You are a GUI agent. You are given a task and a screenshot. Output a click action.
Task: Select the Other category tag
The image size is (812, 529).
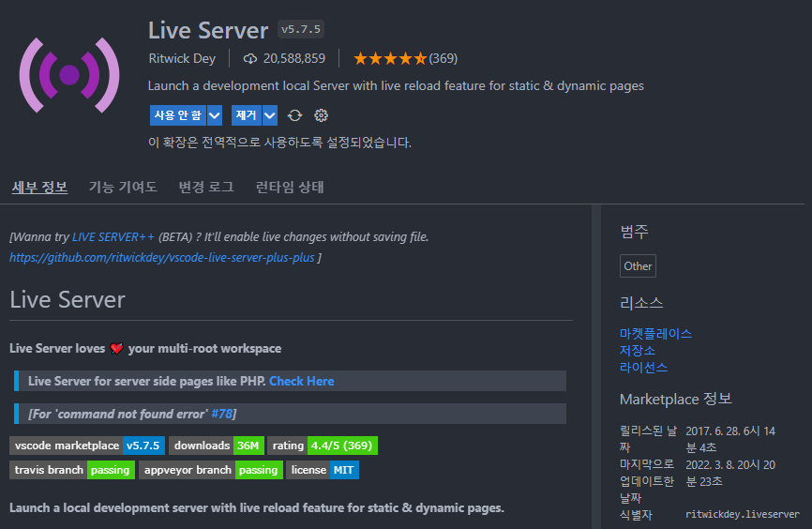point(638,266)
